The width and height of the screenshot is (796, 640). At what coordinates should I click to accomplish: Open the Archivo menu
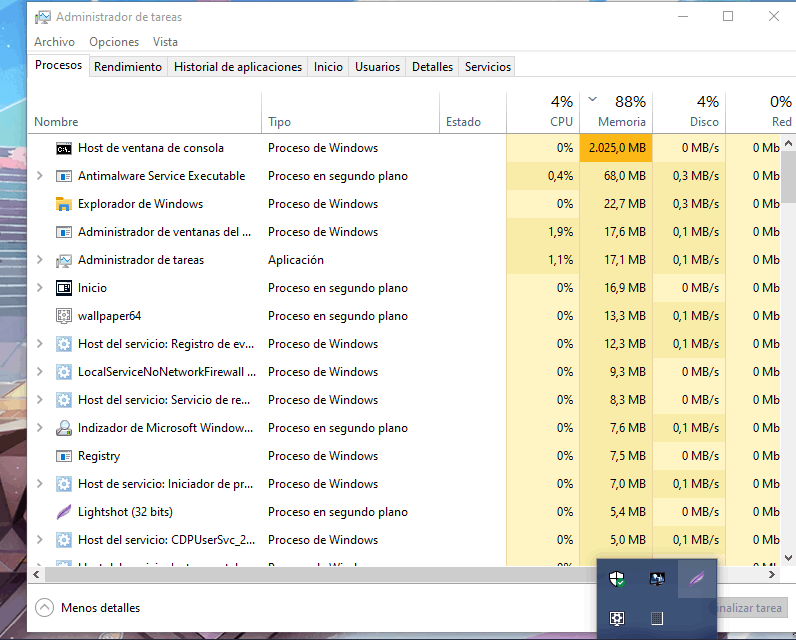click(54, 42)
